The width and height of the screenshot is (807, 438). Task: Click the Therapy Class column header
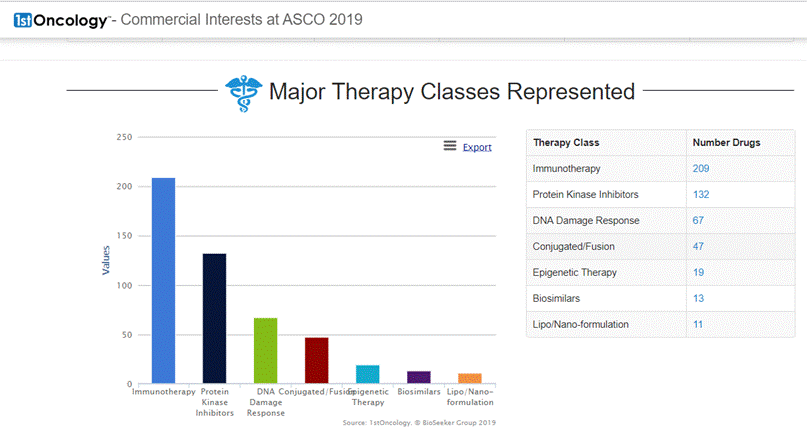[x=566, y=143]
